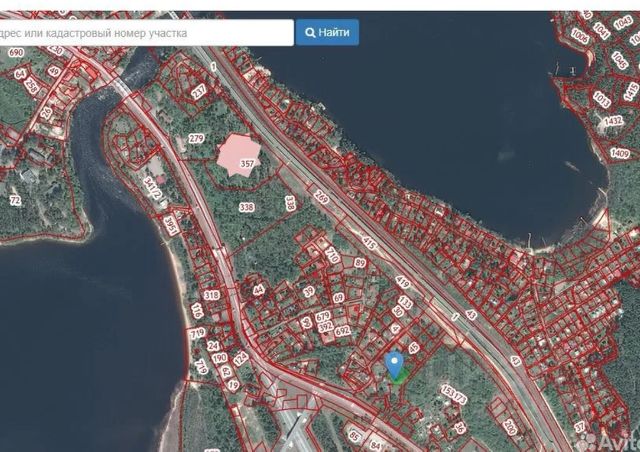Click parcel label 1043
The height and width of the screenshot is (452, 640).
tap(623, 23)
